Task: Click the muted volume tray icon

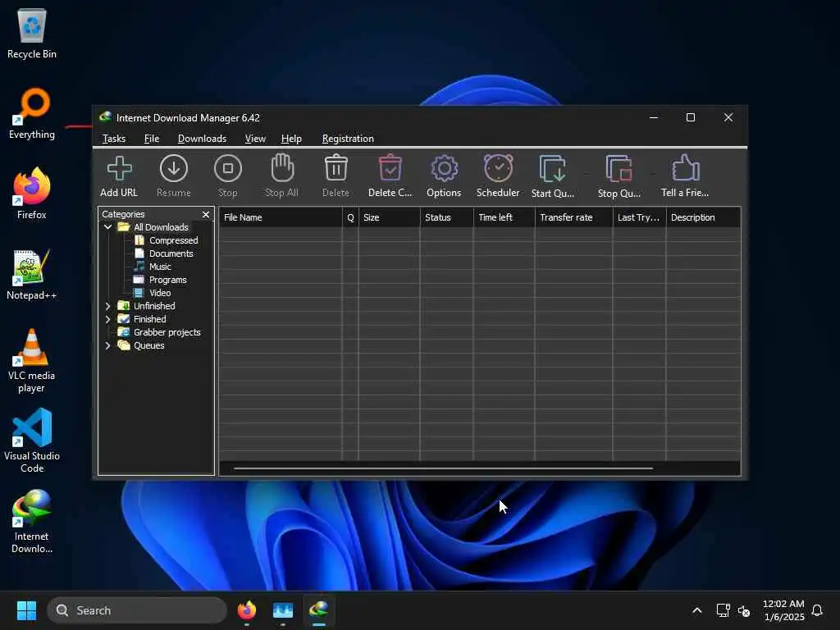Action: pyautogui.click(x=743, y=610)
